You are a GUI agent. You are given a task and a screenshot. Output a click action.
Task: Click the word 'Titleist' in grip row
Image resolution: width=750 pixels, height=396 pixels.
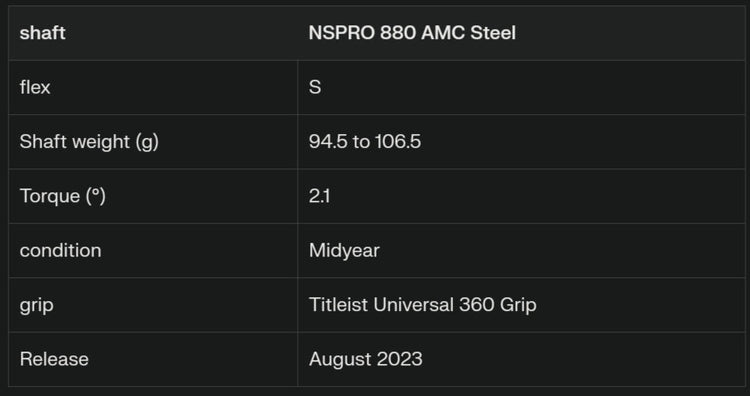coord(339,305)
